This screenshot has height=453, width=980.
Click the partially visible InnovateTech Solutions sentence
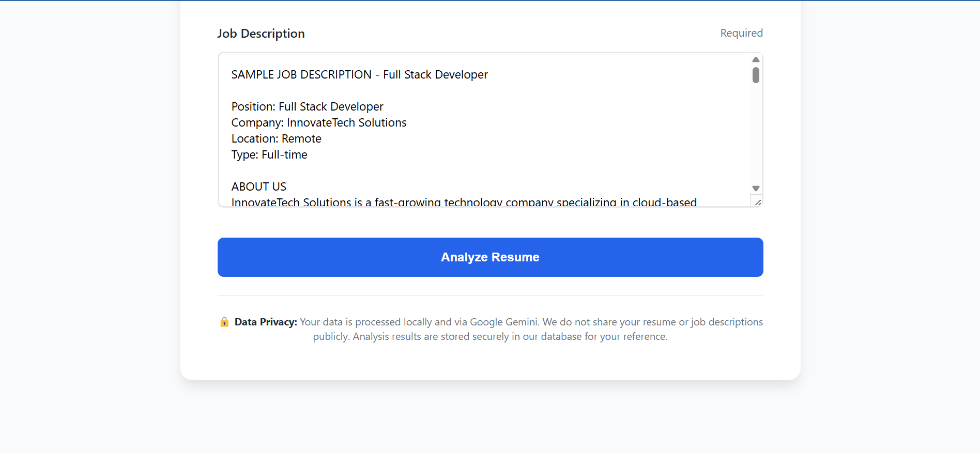[x=464, y=202]
